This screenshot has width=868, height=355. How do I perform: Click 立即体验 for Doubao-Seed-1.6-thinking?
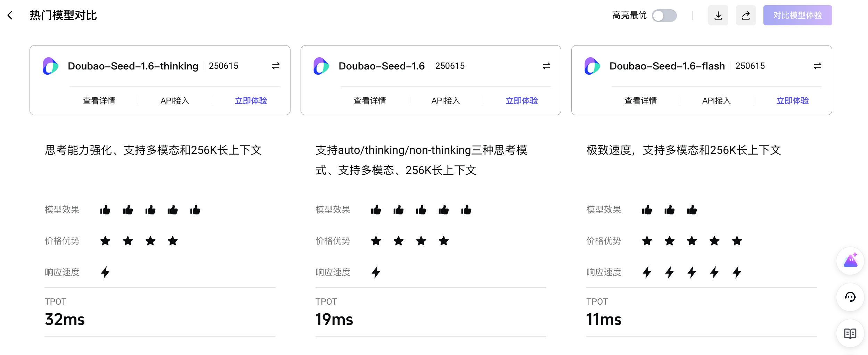[x=251, y=101]
